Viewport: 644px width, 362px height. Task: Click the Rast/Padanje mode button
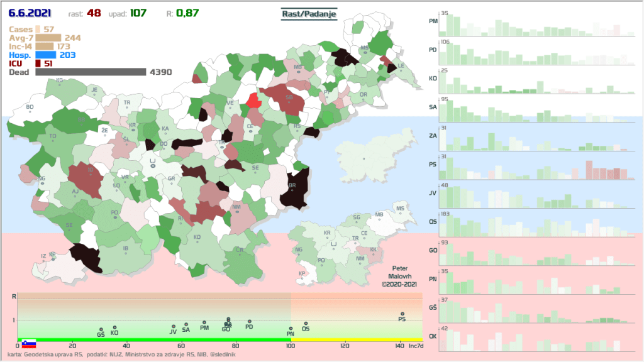(309, 14)
